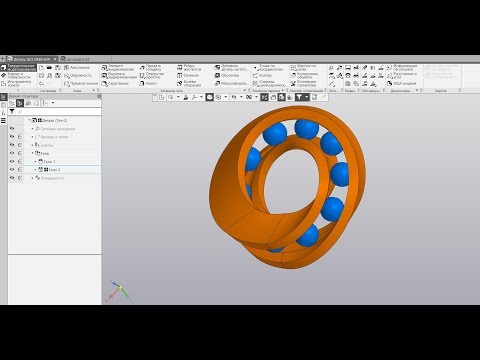Viewport: 480px width, 360px height.
Task: Select the Уклон draft tool
Action: 148,84
